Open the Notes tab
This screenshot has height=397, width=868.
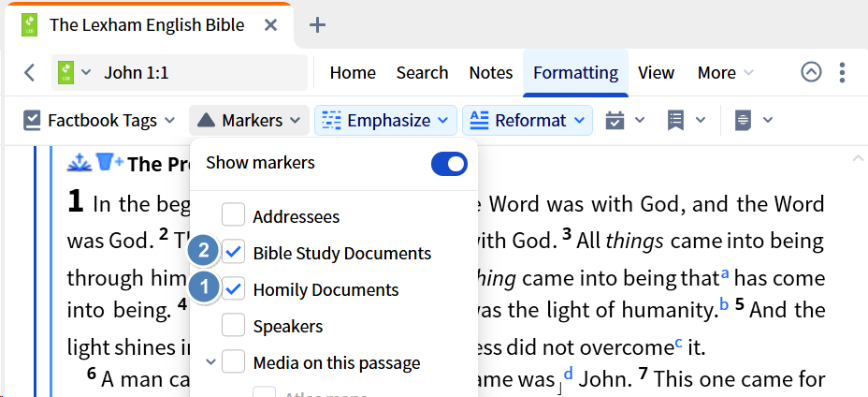[x=491, y=73]
